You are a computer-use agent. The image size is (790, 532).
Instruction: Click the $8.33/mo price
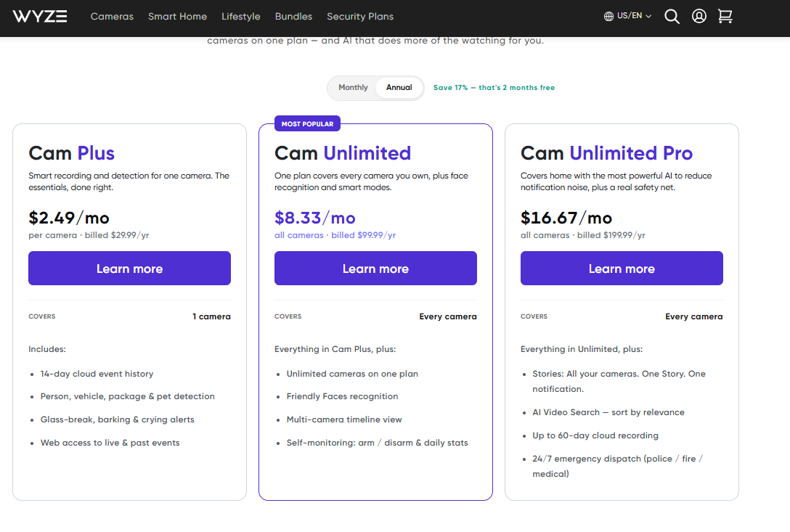pos(315,218)
